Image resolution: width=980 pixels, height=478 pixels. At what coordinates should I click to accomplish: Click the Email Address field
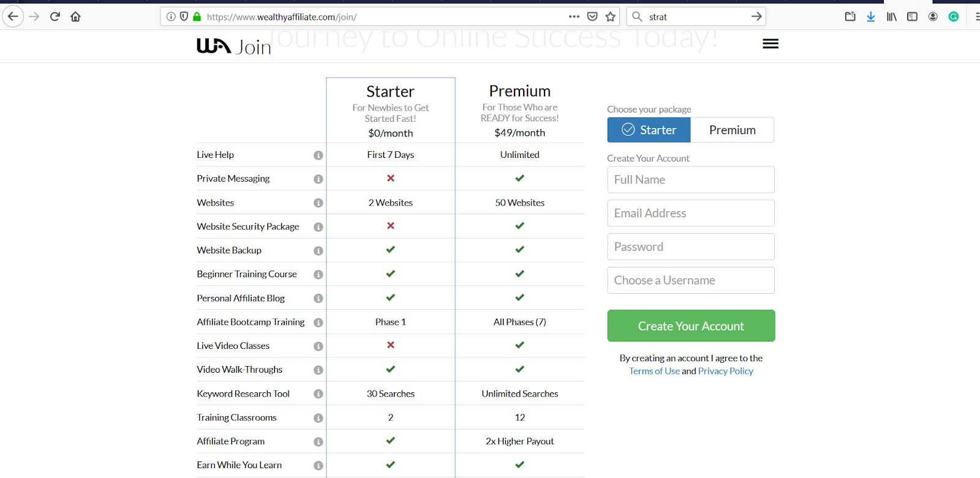[x=691, y=214]
